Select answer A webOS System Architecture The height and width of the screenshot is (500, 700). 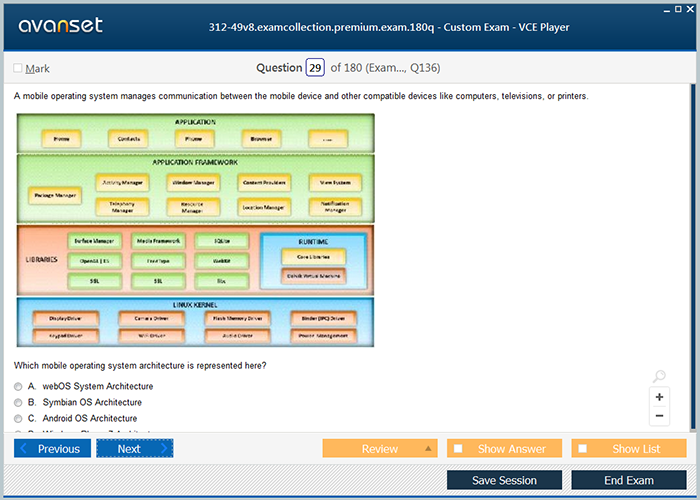tap(18, 386)
